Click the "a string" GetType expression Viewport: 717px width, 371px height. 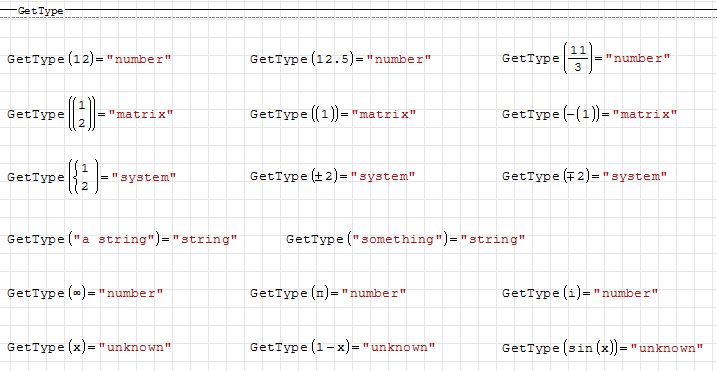pyautogui.click(x=122, y=239)
